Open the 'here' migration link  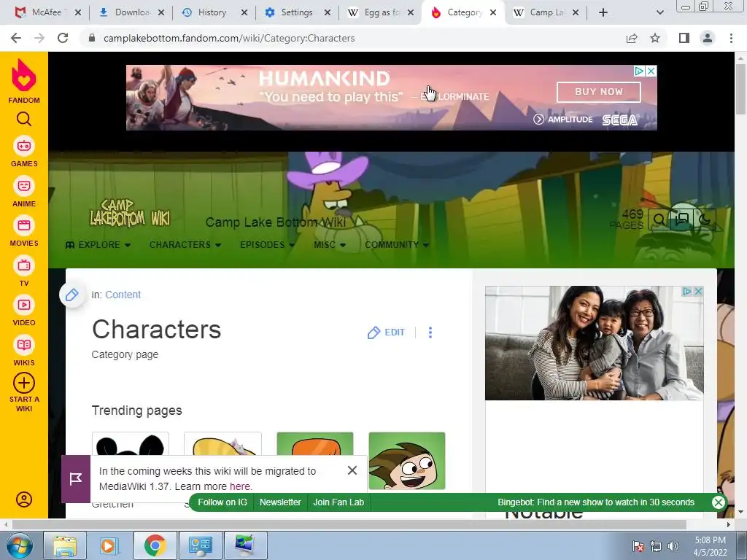click(x=239, y=486)
